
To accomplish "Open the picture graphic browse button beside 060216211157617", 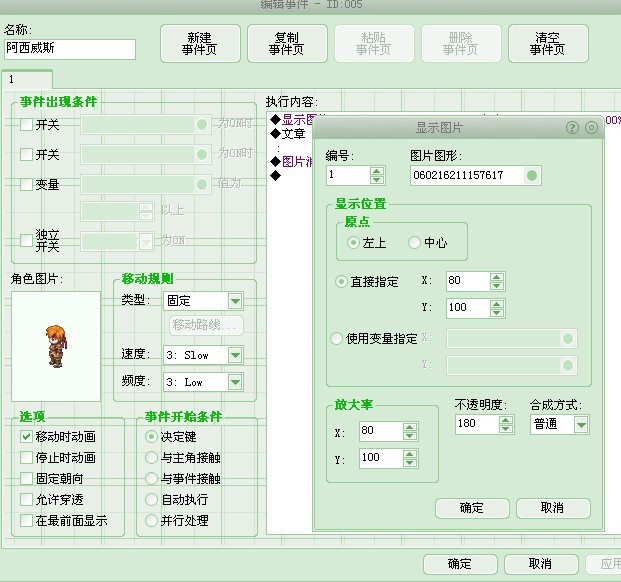I will 532,175.
